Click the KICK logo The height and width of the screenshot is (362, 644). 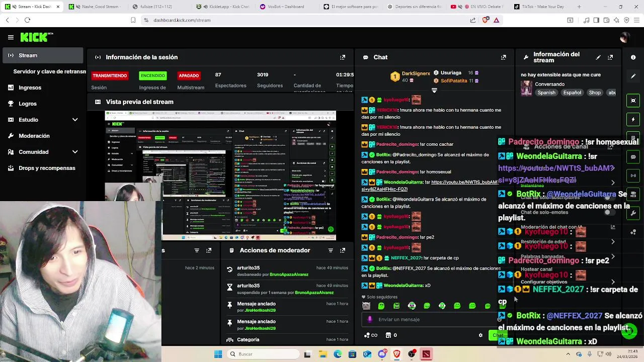[37, 37]
